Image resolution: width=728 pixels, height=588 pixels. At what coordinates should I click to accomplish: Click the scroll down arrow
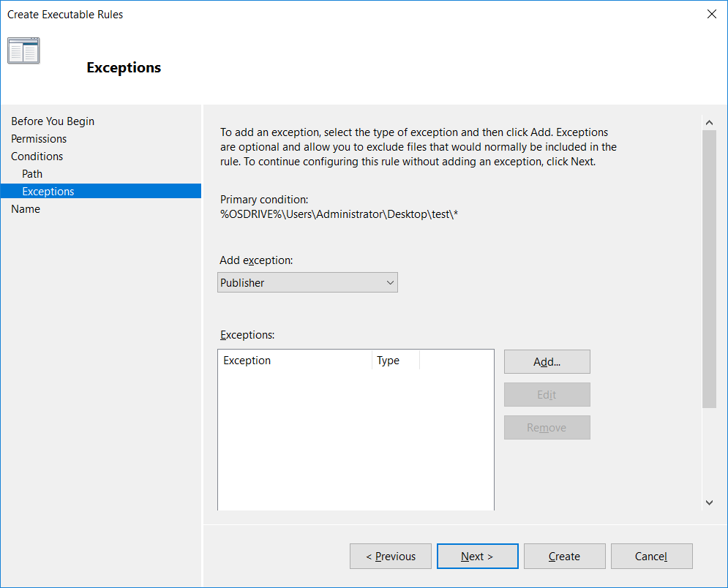pyautogui.click(x=709, y=502)
